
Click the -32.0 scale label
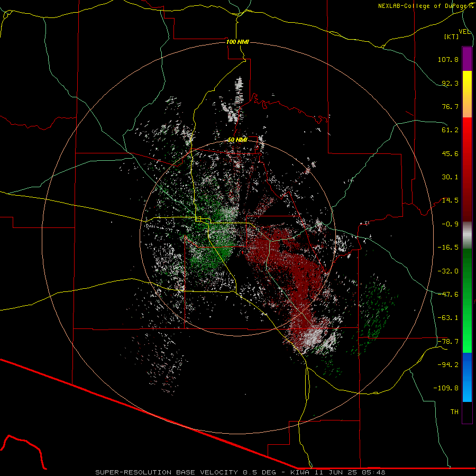click(448, 271)
